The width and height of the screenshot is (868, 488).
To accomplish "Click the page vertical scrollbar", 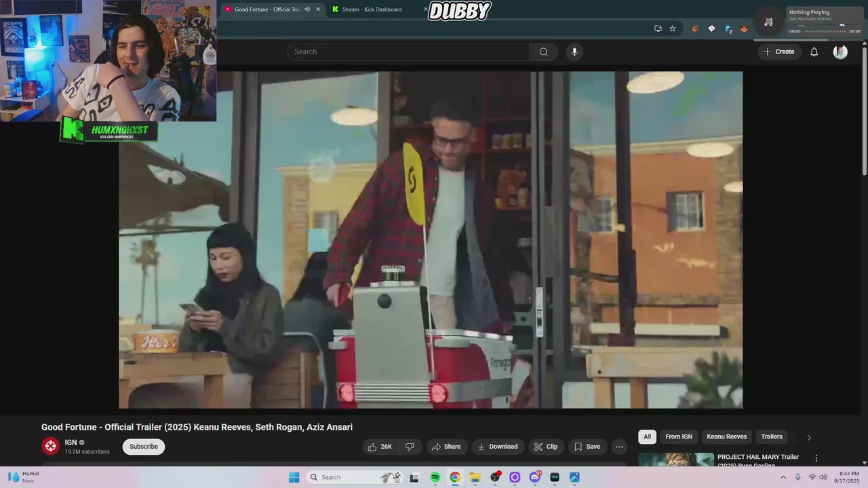I will point(864,110).
